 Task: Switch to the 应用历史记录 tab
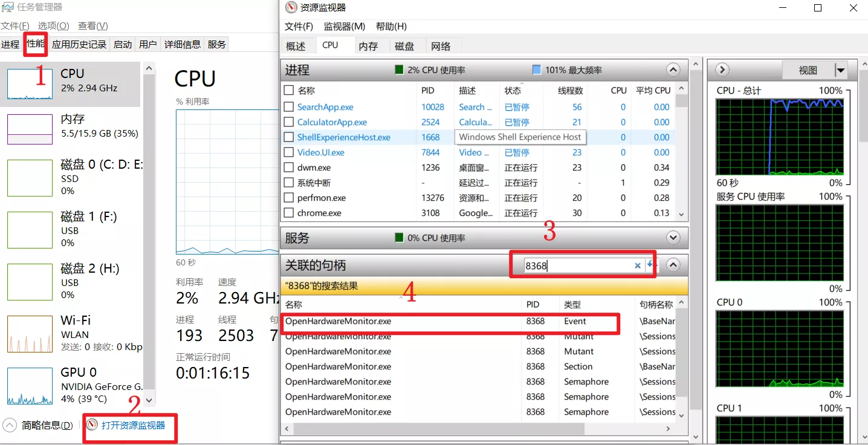[x=79, y=44]
